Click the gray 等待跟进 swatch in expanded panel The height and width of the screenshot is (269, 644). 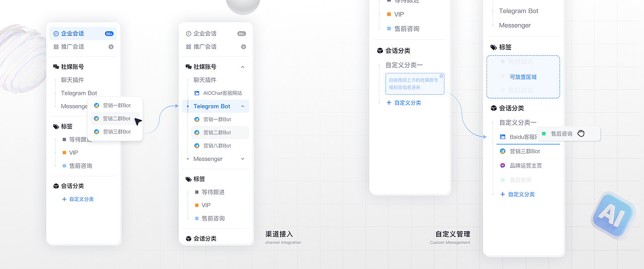pos(197,192)
